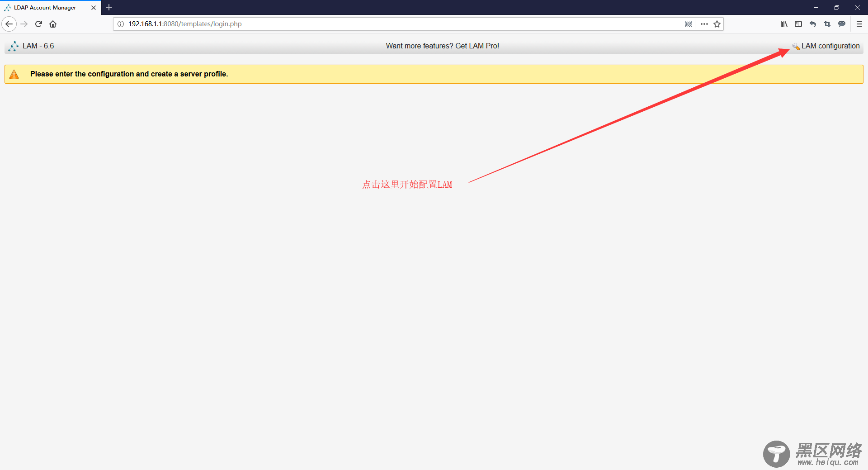Open the QR code icon in address bar
This screenshot has width=868, height=470.
pos(689,24)
